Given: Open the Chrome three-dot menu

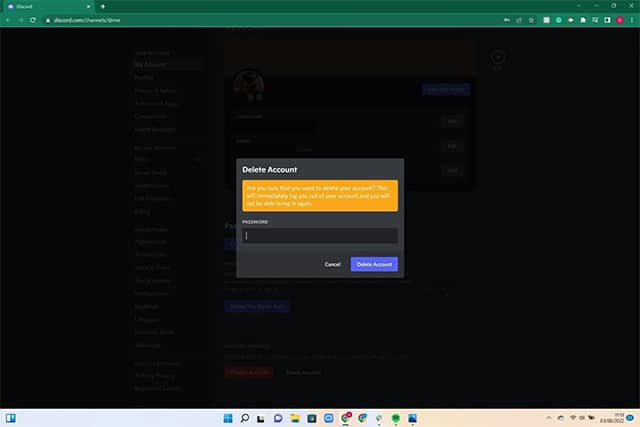Looking at the screenshot, I should [x=632, y=19].
